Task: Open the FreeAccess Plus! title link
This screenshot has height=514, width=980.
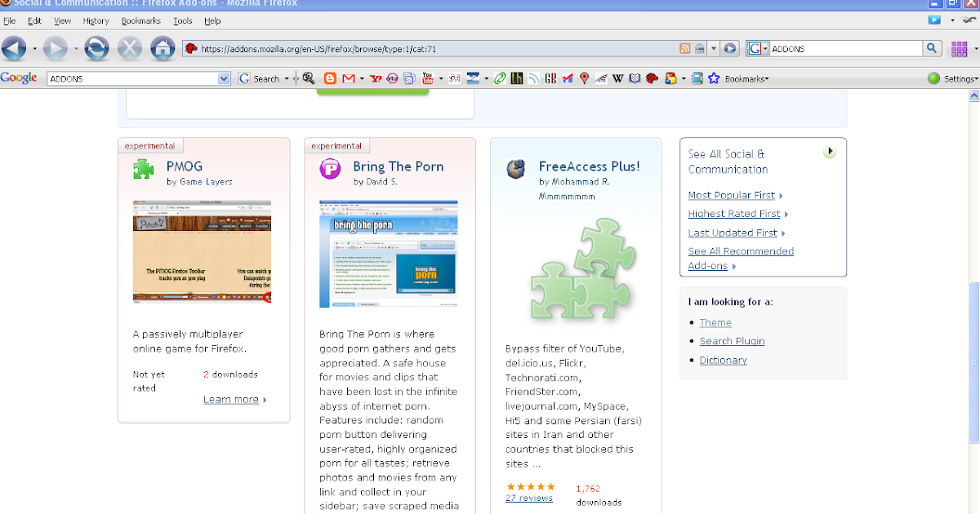Action: pos(590,166)
